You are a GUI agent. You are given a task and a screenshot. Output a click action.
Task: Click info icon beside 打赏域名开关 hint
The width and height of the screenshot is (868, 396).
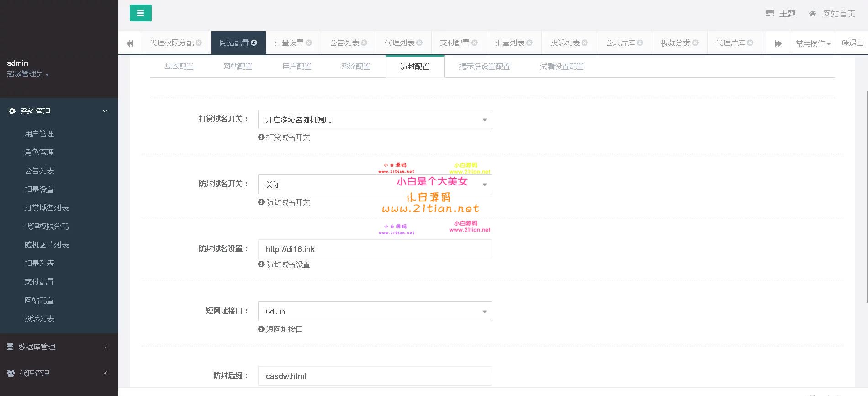261,137
